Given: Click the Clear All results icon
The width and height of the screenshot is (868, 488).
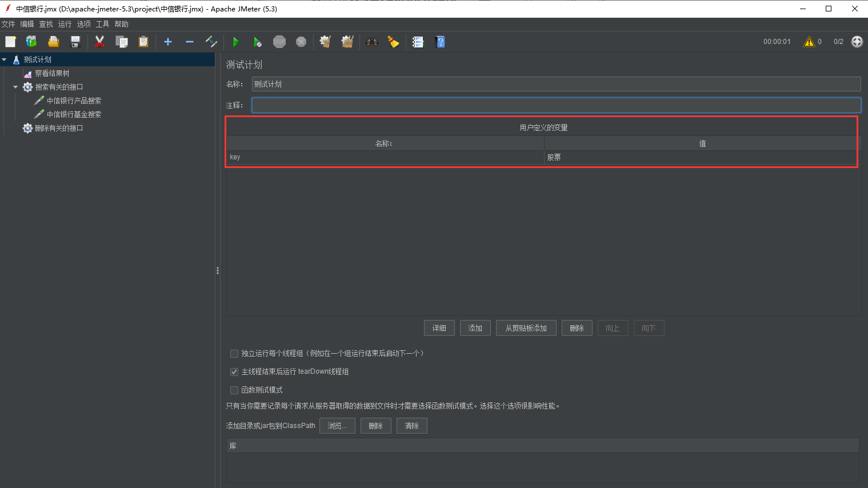Looking at the screenshot, I should pyautogui.click(x=347, y=42).
